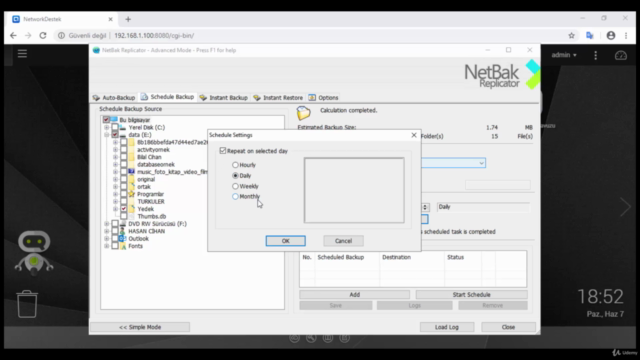Open NAS more options menu
The width and height of the screenshot is (640, 360).
coord(596,55)
